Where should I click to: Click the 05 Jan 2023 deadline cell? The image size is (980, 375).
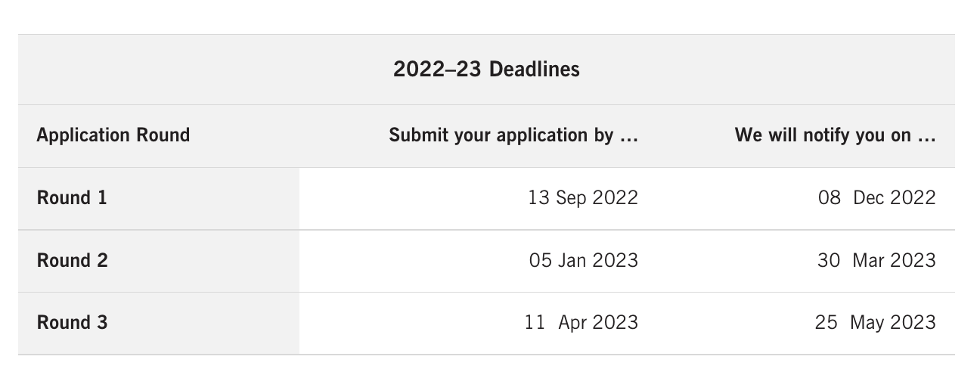(583, 261)
